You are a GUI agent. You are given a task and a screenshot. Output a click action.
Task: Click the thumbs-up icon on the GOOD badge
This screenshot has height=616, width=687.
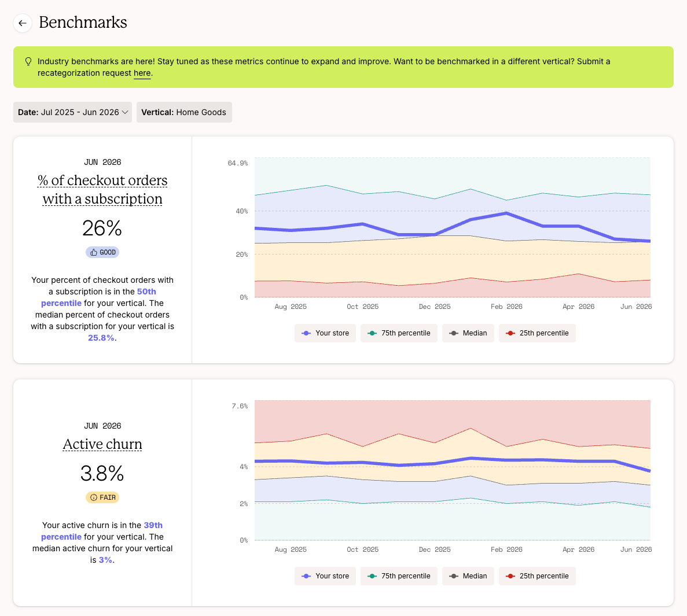pos(93,252)
